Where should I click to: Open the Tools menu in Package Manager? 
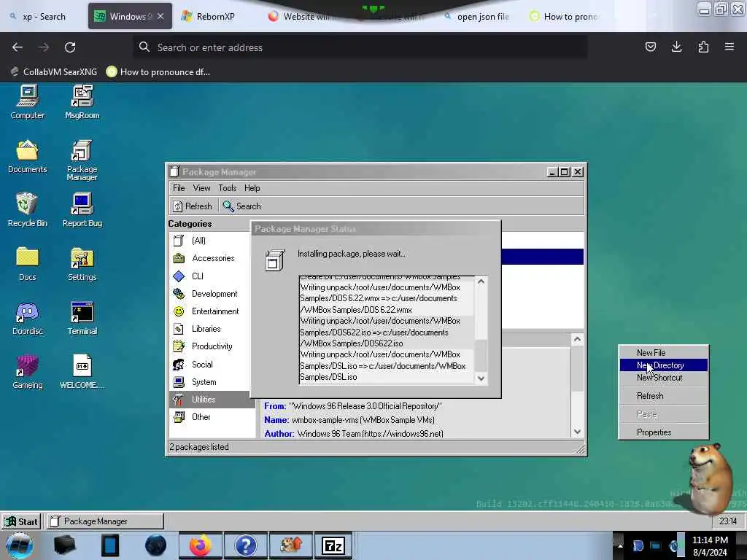[x=228, y=188]
